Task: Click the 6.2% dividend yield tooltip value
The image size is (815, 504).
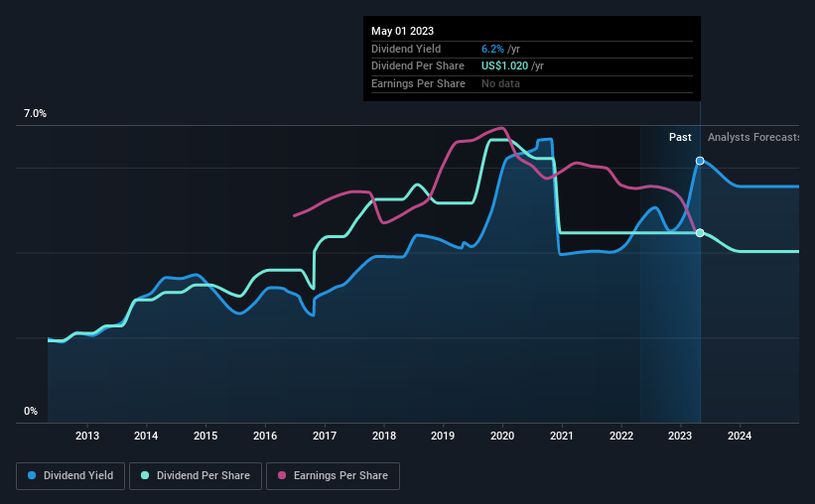Action: pos(494,49)
